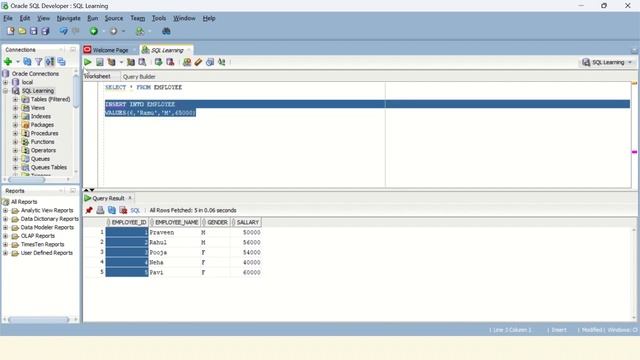Expand the Analytic View Reports node
640x360 pixels.
coord(6,210)
